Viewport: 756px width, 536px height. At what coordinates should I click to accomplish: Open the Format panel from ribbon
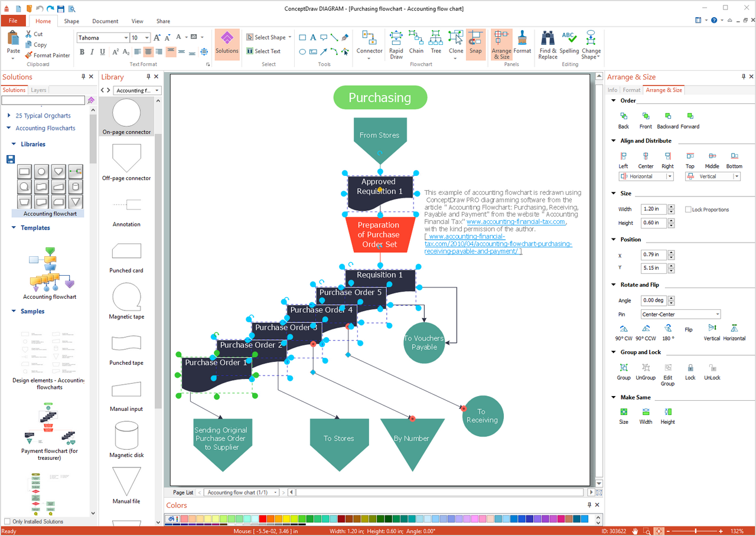pyautogui.click(x=522, y=43)
